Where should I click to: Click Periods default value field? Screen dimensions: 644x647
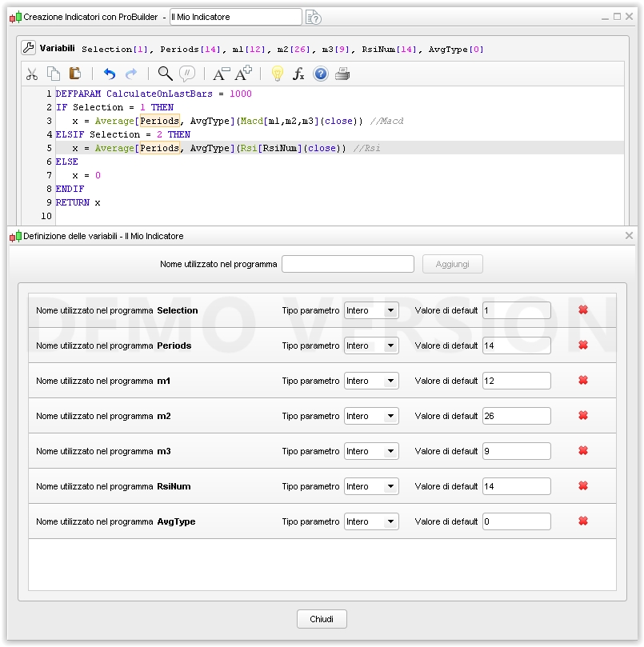coord(517,345)
